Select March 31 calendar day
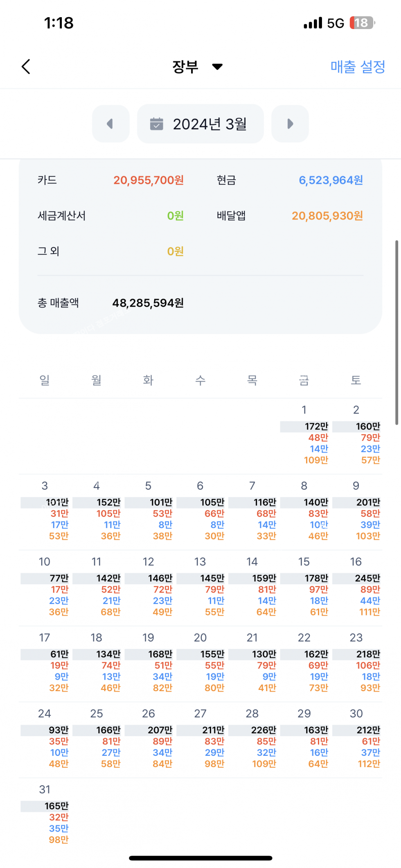The image size is (401, 868). [x=45, y=814]
